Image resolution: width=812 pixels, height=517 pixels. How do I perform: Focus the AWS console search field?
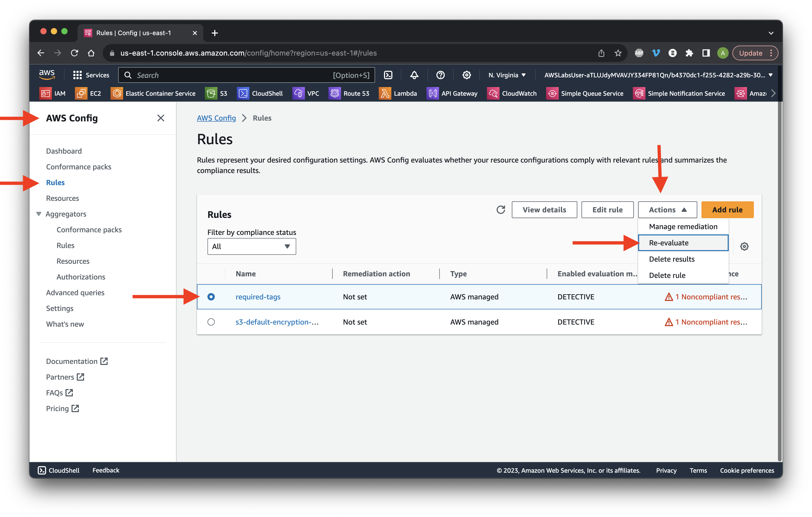(x=246, y=75)
